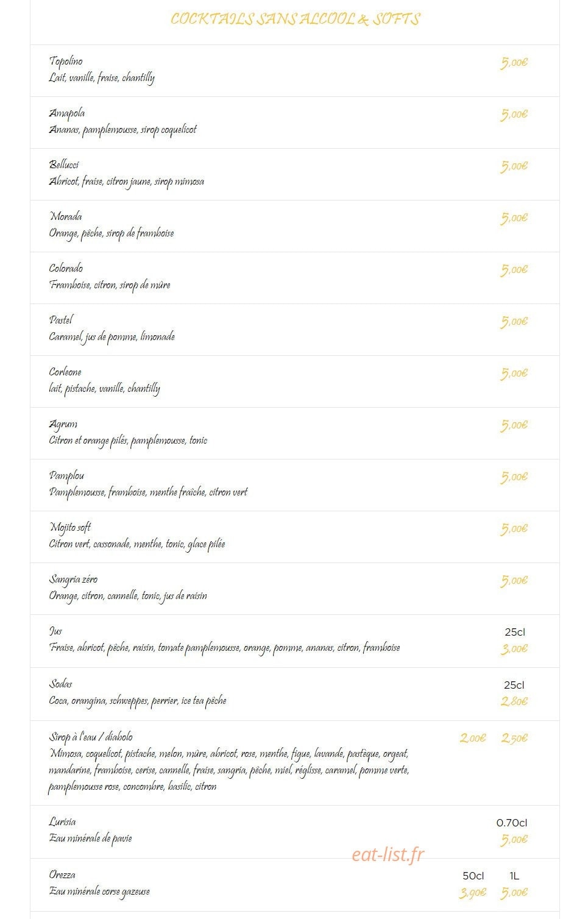
Task: Click the Lurisia 0.70cl size label
Action: (512, 823)
